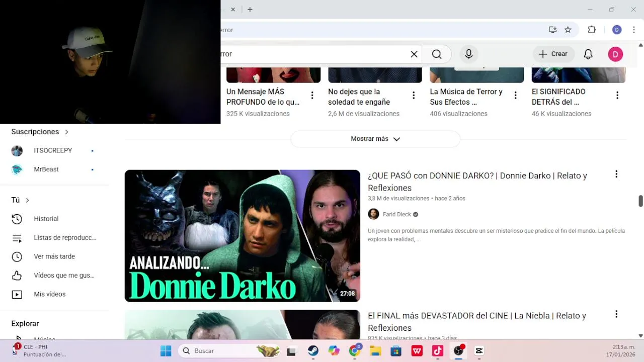Click the page vertical scrollbar thumb

[x=640, y=201]
